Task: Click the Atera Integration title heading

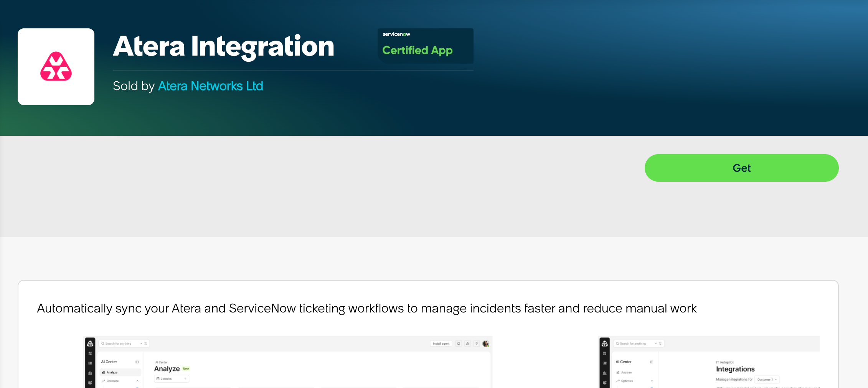Action: [224, 46]
